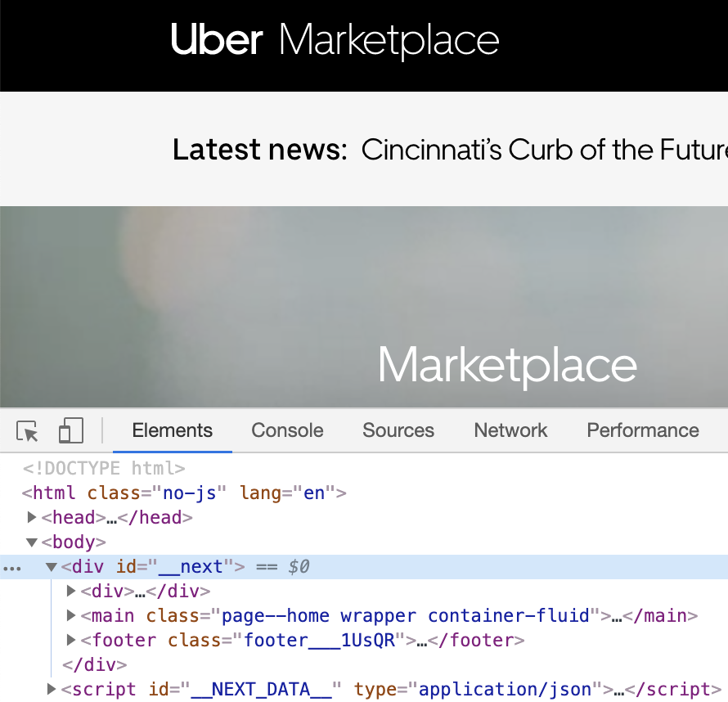Open the three-dots menu beside the selected node
Image resolution: width=728 pixels, height=702 pixels.
[x=12, y=568]
